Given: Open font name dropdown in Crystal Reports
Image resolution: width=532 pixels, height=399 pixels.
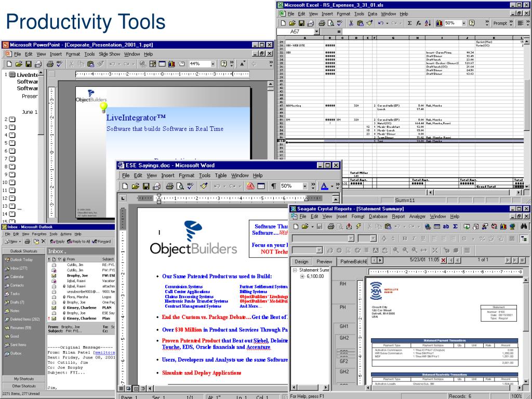Looking at the screenshot, I should [x=351, y=238].
